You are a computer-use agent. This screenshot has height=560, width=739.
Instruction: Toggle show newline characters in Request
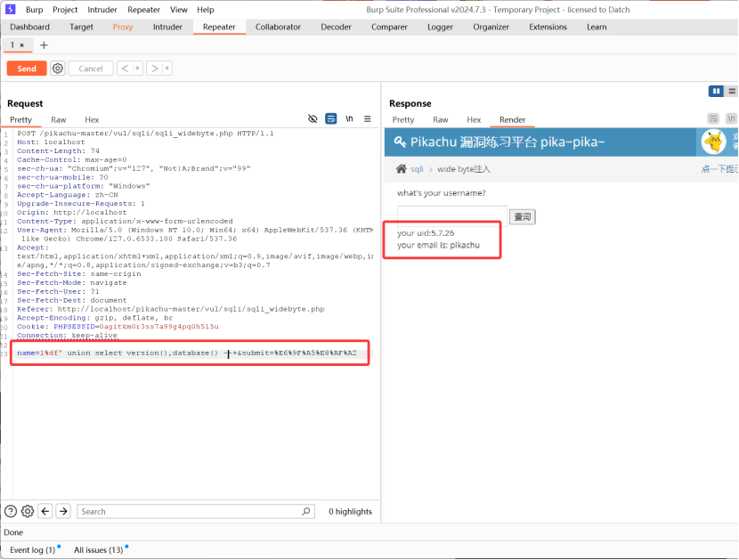click(349, 118)
